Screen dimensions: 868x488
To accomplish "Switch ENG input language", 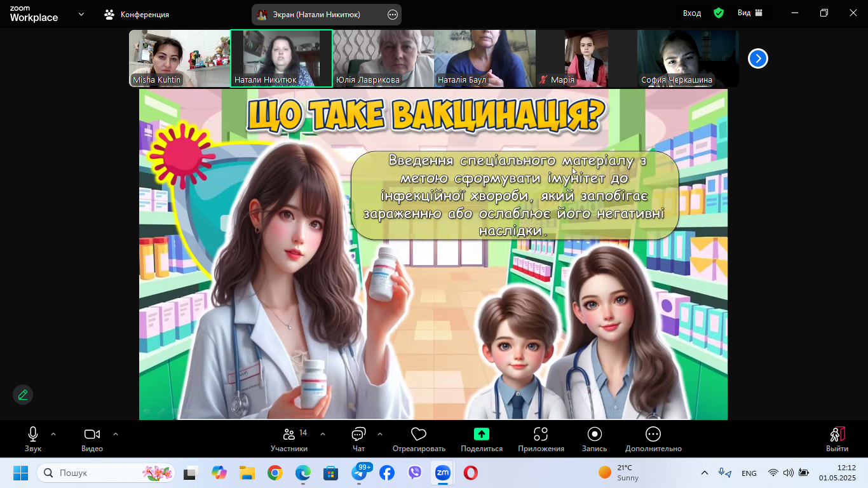I will click(x=749, y=473).
